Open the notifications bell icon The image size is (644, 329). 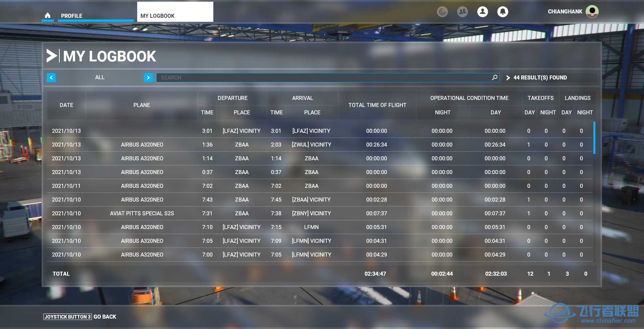pyautogui.click(x=503, y=12)
